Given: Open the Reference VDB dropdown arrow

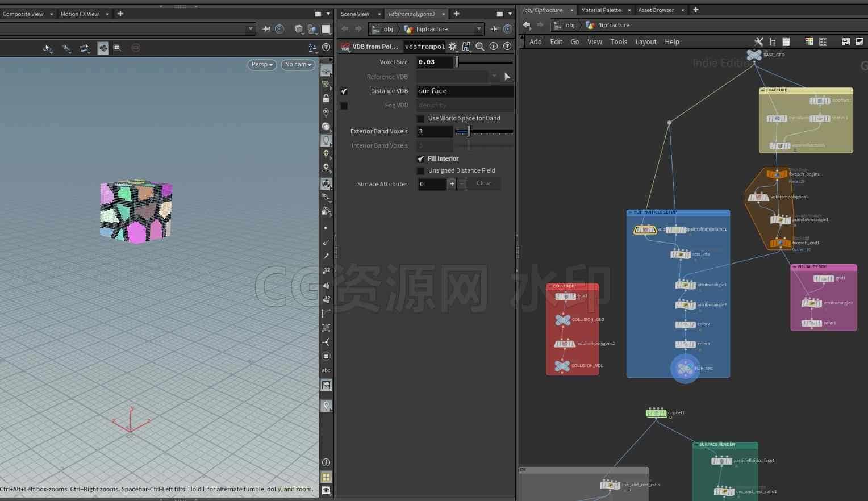Looking at the screenshot, I should (x=494, y=77).
